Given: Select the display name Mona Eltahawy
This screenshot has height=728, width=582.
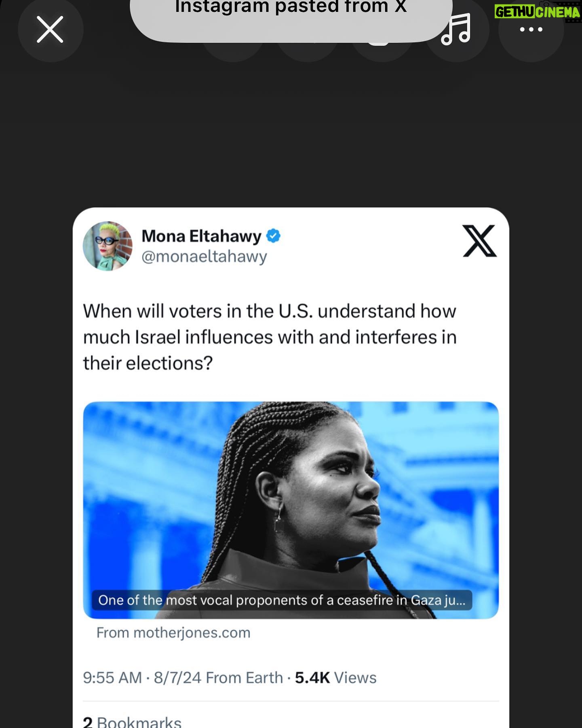Looking at the screenshot, I should coord(201,236).
